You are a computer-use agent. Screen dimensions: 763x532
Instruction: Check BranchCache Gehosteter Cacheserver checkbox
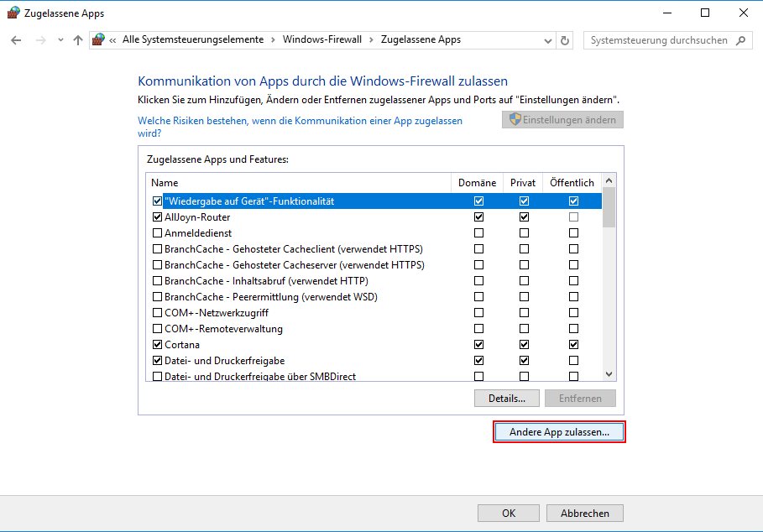[157, 265]
